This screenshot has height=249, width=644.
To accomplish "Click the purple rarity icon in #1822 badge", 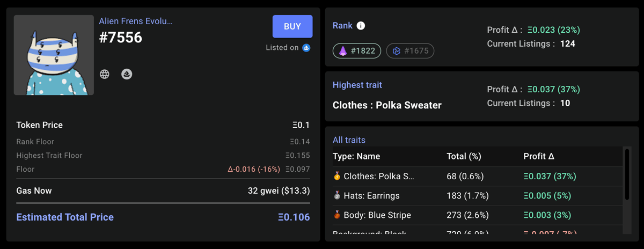I will [x=343, y=51].
